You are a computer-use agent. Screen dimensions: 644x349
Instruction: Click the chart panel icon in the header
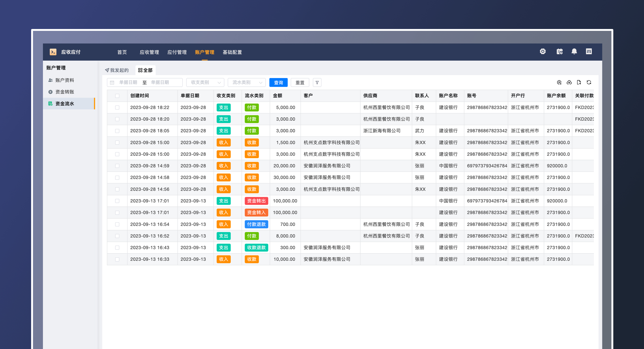click(589, 52)
